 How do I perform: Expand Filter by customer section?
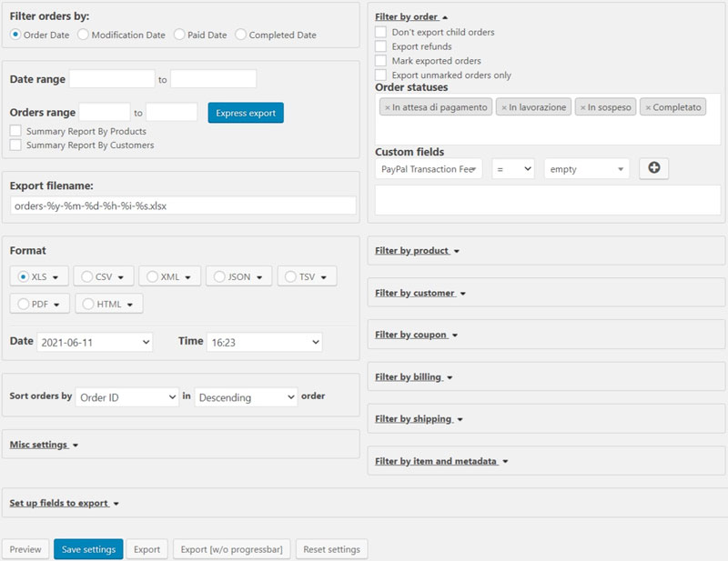pos(420,293)
